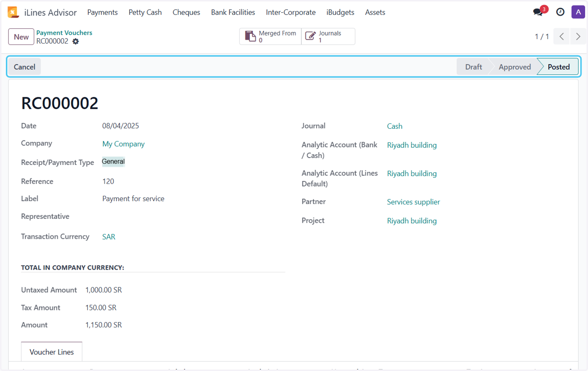Open Riyadh building under Analytic Account (Bank / Cash)
Image resolution: width=588 pixels, height=371 pixels.
tap(412, 145)
